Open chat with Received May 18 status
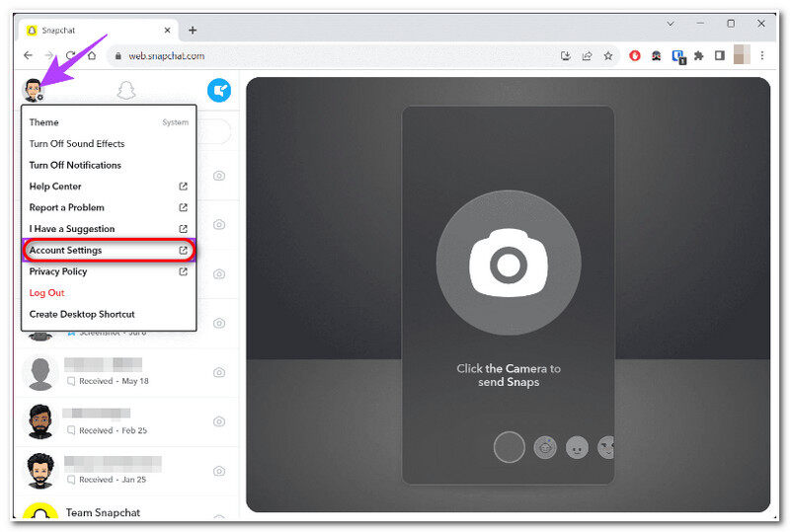Viewport: 790px width, 532px height. (126, 373)
